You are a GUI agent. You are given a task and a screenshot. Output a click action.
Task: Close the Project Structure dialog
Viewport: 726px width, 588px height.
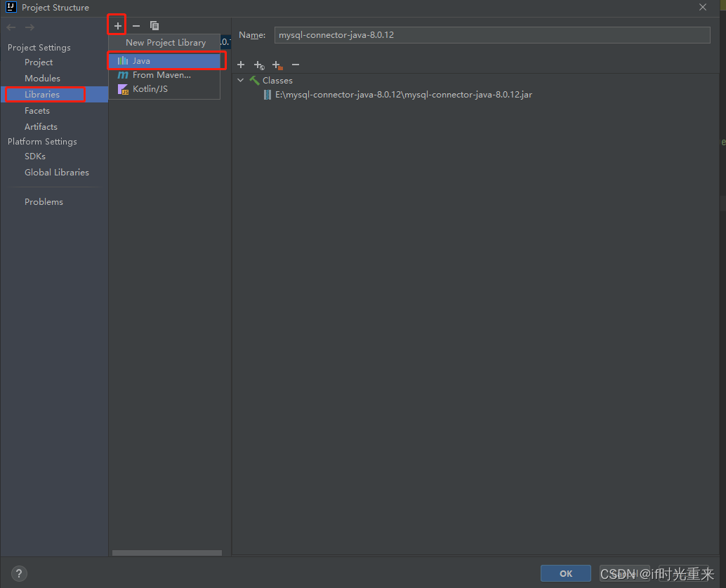click(x=703, y=8)
